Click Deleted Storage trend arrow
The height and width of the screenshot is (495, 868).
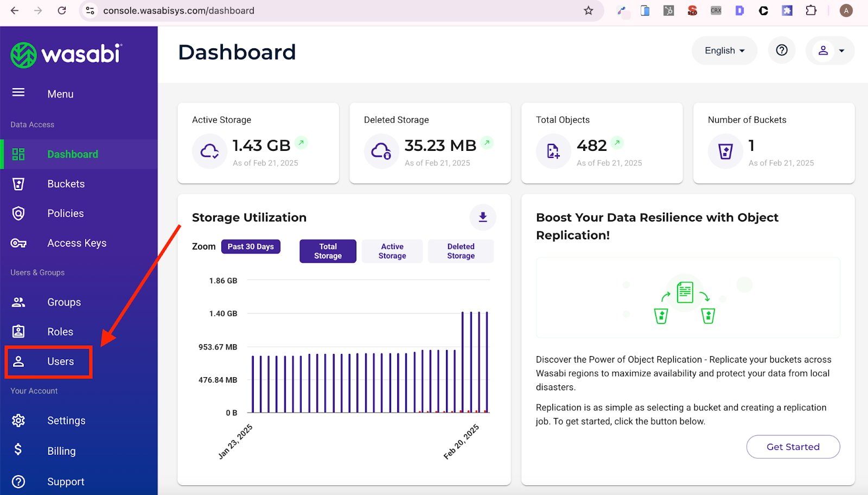click(487, 143)
